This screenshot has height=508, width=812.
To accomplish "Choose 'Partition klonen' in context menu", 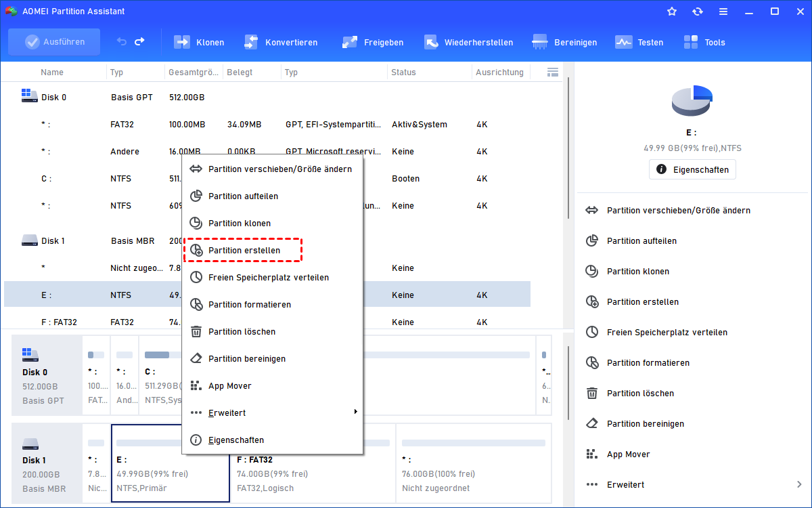I will pos(272,223).
